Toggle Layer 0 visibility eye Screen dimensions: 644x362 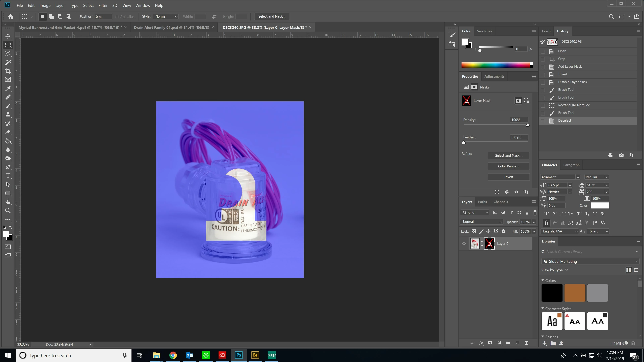click(x=464, y=244)
